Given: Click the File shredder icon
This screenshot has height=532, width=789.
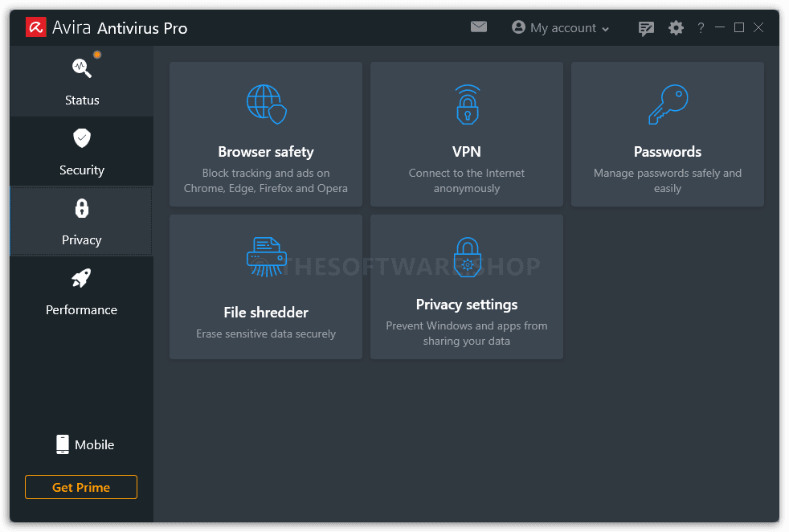Looking at the screenshot, I should coord(266,256).
